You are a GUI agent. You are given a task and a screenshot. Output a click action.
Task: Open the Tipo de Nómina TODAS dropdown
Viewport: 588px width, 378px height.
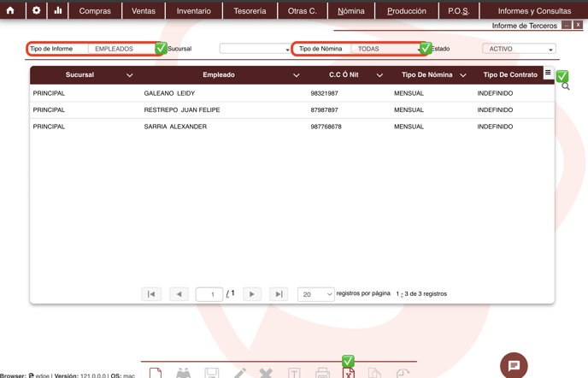coord(388,49)
